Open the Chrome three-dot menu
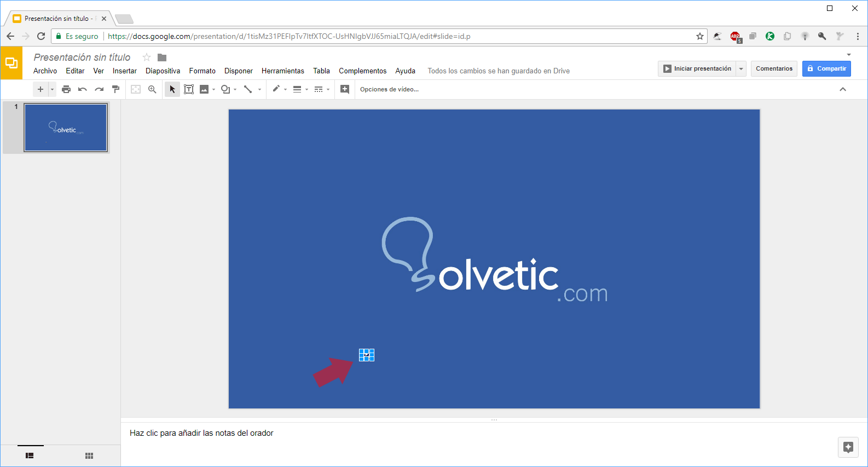This screenshot has width=868, height=467. (x=858, y=36)
